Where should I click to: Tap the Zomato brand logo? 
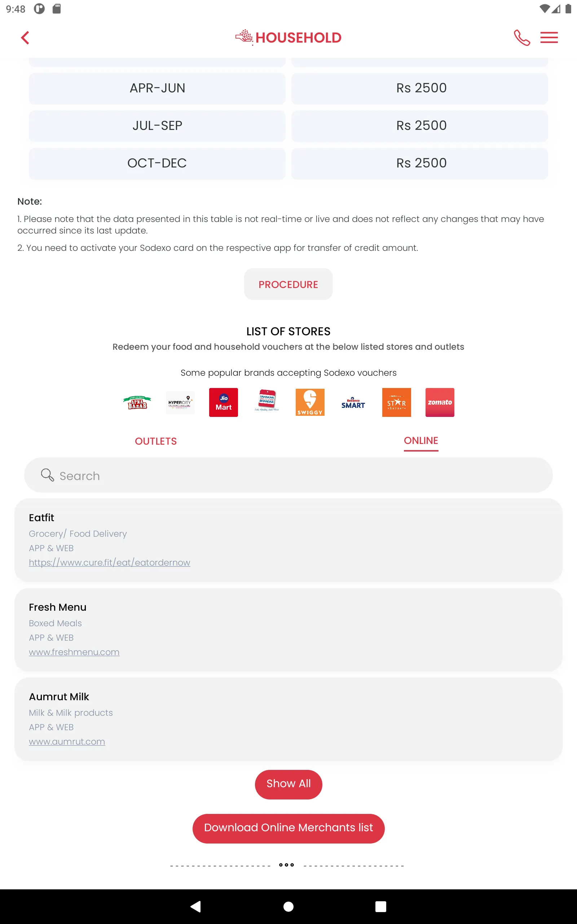(x=440, y=402)
